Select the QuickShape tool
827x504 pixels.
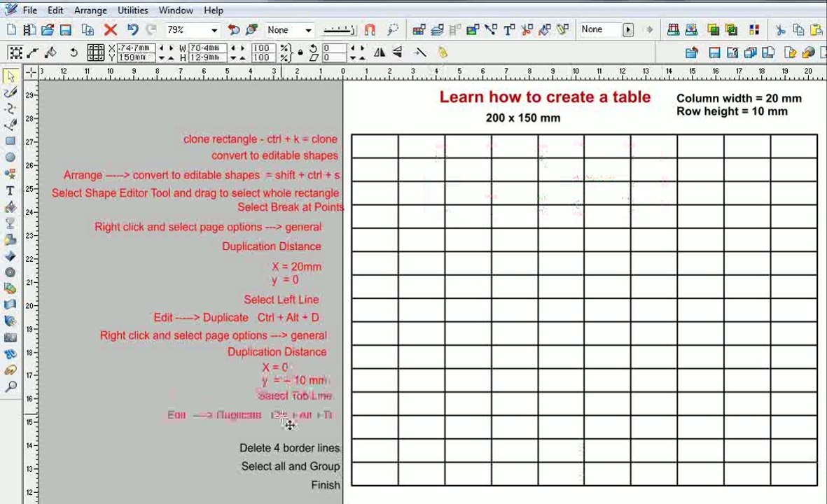coord(10,174)
